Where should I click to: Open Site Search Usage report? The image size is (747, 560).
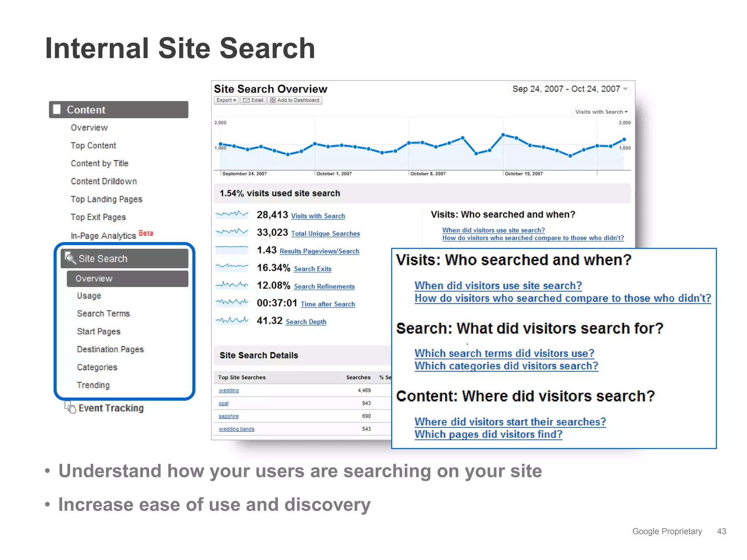(89, 296)
